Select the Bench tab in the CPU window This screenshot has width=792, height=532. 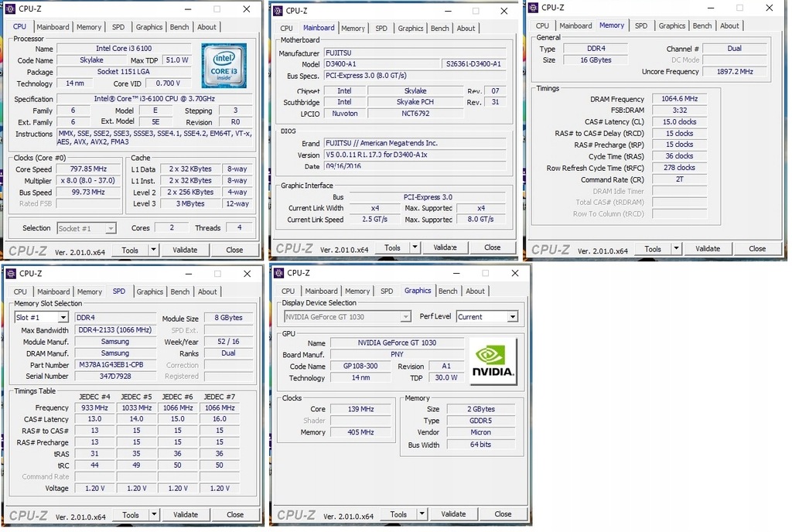pos(179,27)
